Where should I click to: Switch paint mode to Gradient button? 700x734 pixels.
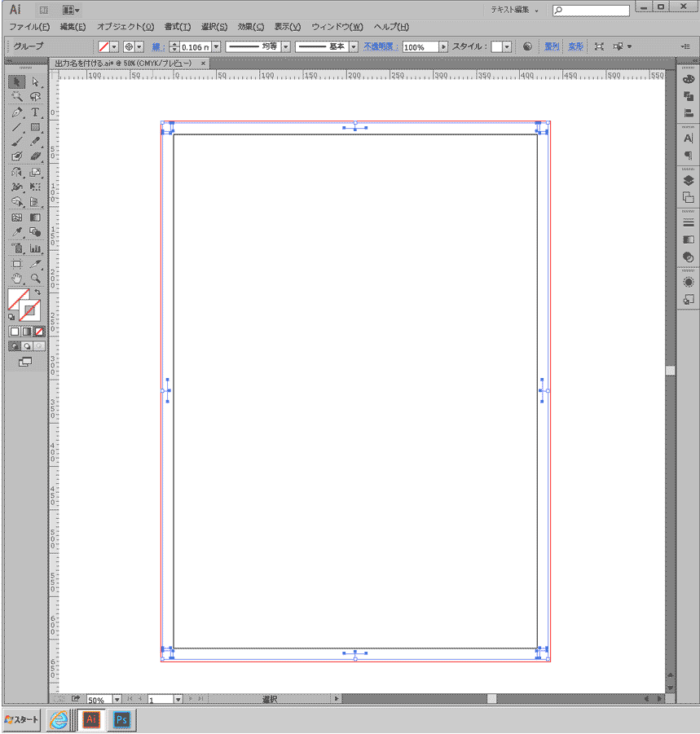click(27, 332)
